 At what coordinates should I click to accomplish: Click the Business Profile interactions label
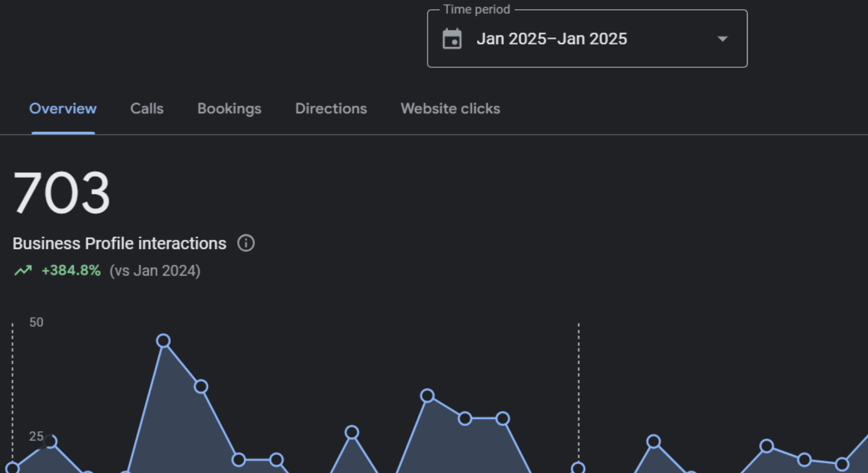(x=119, y=244)
